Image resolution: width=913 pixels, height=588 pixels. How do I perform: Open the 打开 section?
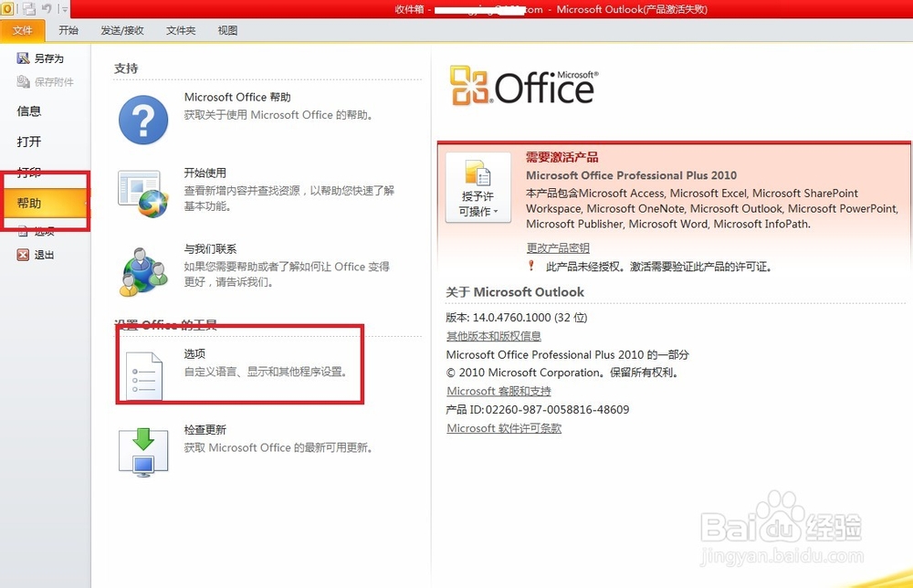29,142
